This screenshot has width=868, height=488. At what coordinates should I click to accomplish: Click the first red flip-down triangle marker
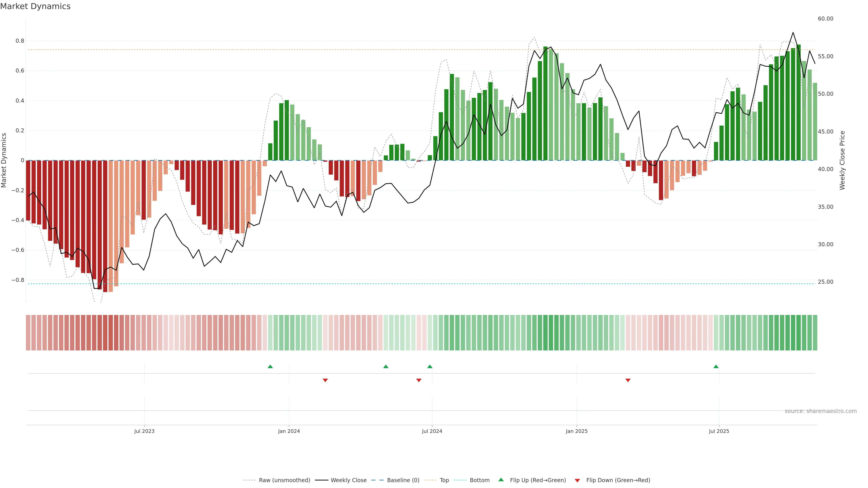pos(325,380)
